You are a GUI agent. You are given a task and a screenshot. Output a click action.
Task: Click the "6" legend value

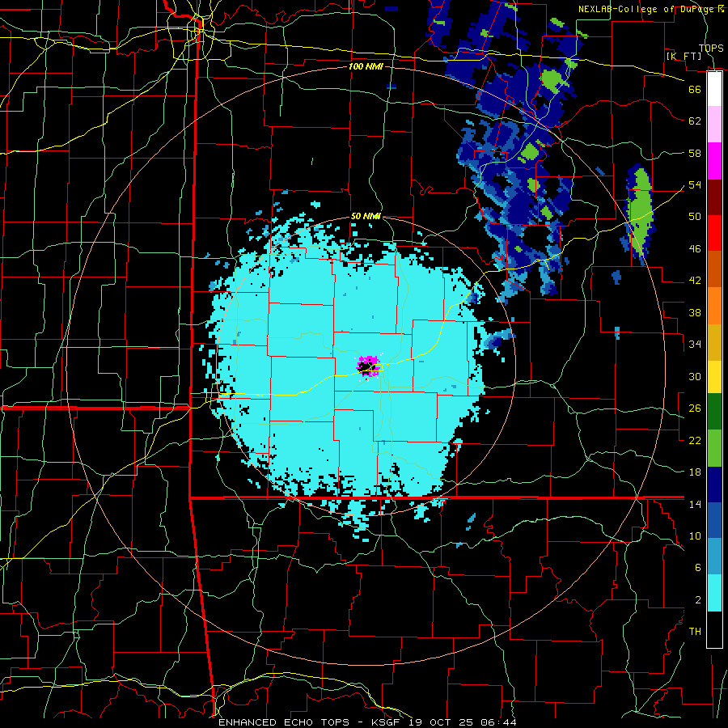[x=697, y=568]
